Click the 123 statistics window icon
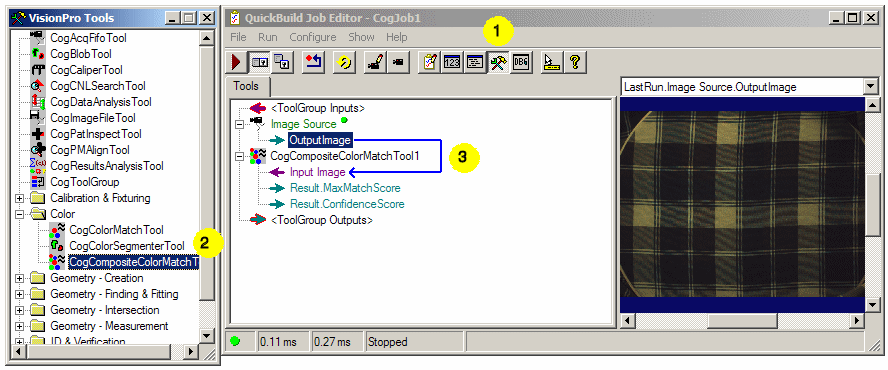This screenshot has width=888, height=370. [x=452, y=62]
